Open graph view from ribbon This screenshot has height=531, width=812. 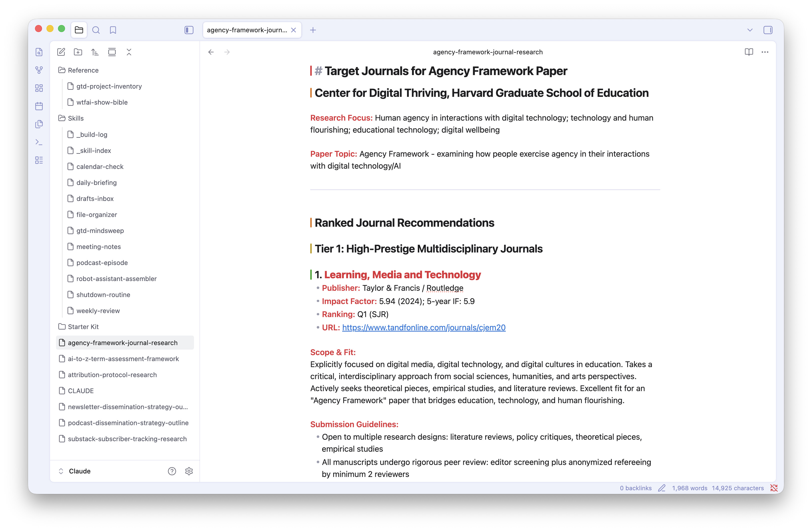point(39,70)
